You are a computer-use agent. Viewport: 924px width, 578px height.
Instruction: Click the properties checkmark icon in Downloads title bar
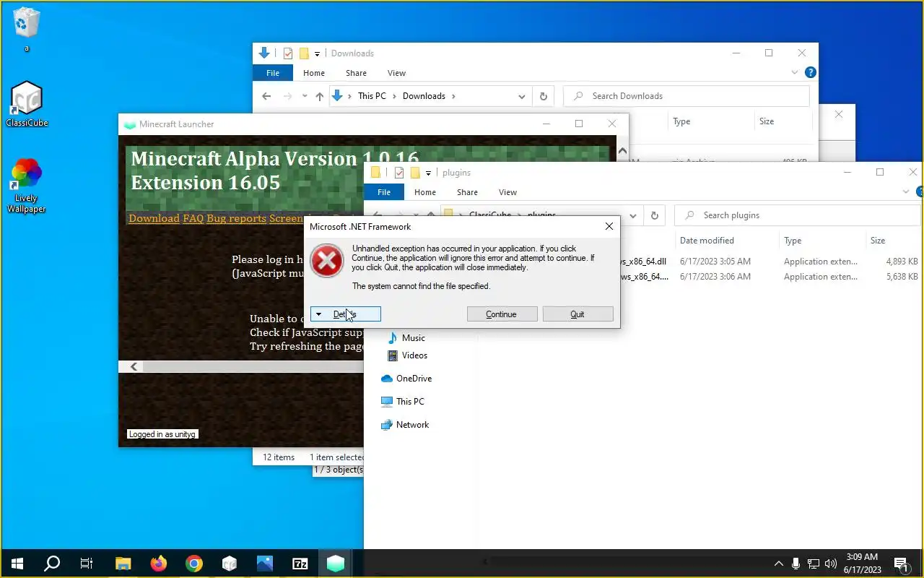(x=288, y=53)
